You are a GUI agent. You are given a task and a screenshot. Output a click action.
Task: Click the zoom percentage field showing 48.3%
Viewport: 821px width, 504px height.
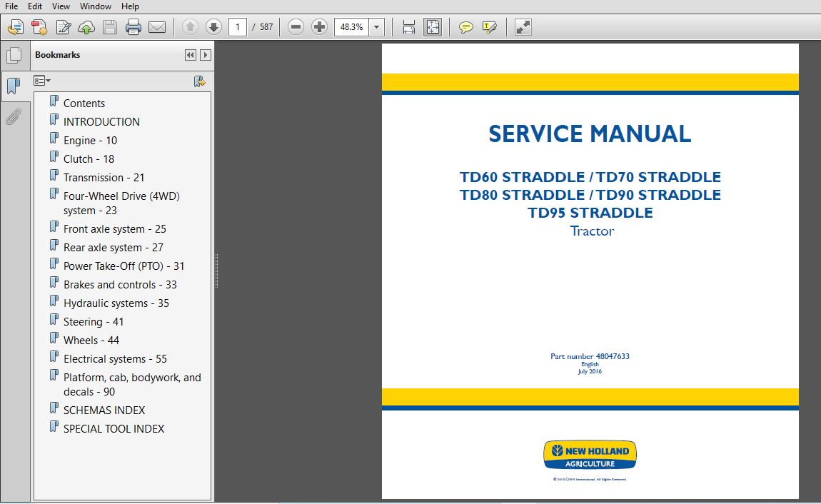(351, 27)
